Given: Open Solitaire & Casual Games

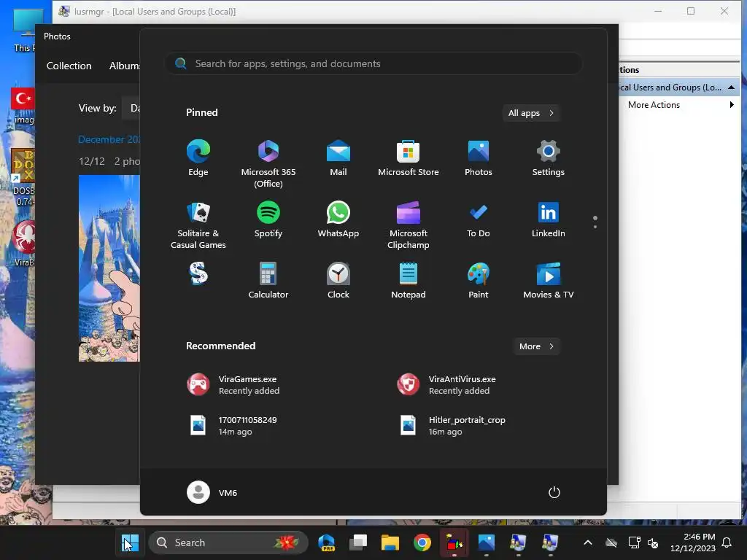Looking at the screenshot, I should pos(198,225).
